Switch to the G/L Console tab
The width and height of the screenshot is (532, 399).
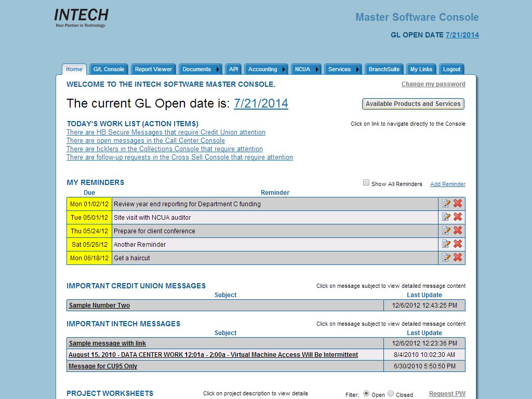tap(109, 70)
